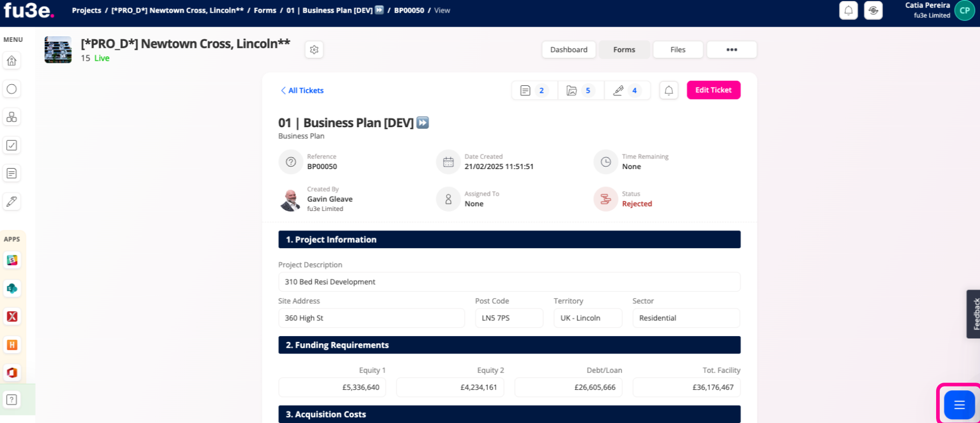Open ticket files counter showing 5
980x423 pixels.
581,90
